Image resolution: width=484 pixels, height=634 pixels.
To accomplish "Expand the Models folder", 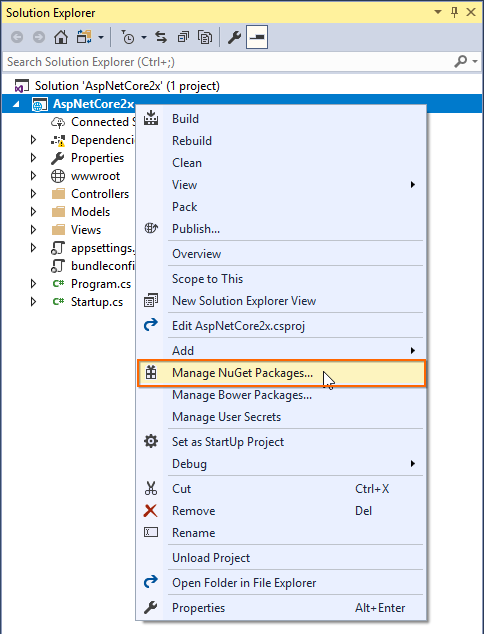I will (x=34, y=212).
